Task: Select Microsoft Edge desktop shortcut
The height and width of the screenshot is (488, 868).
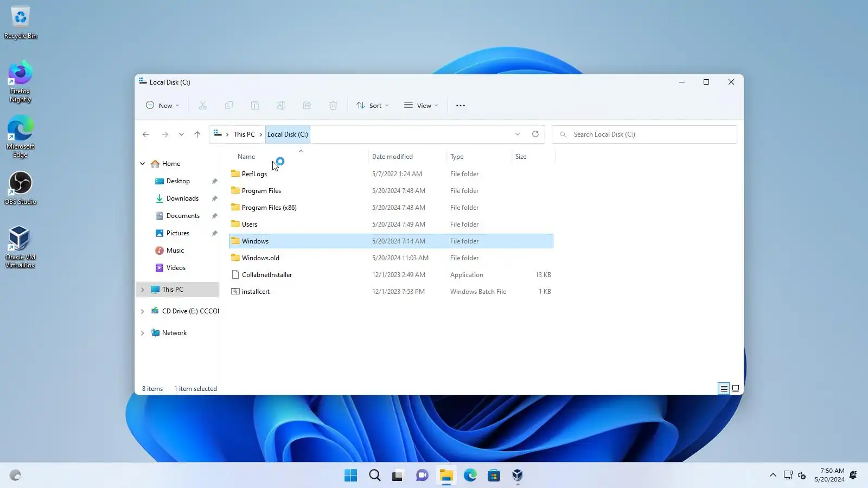Action: pos(20,137)
